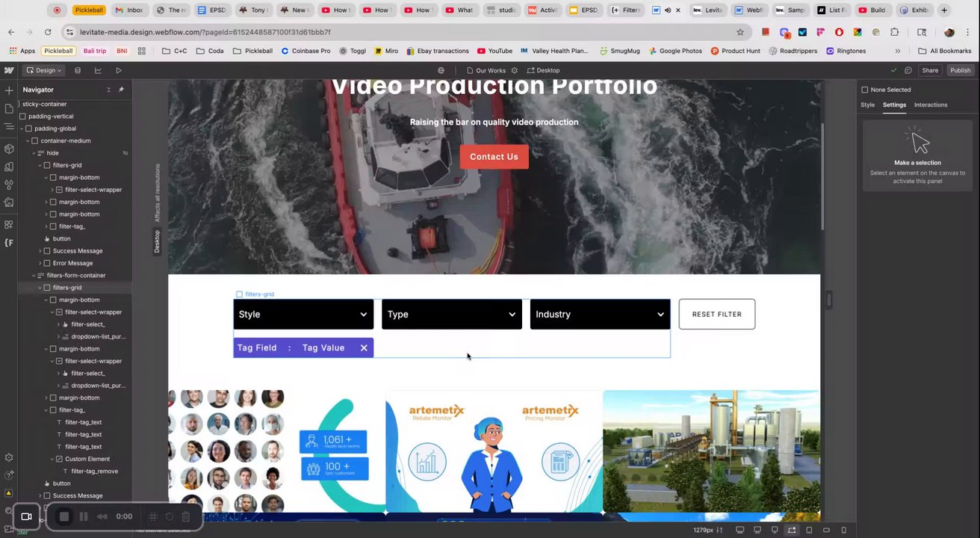
Task: Open the Webflow logo menu
Action: coord(9,70)
